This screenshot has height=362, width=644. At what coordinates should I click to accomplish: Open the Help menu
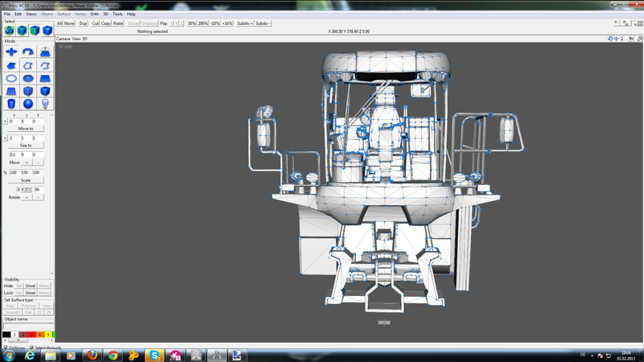[x=131, y=14]
